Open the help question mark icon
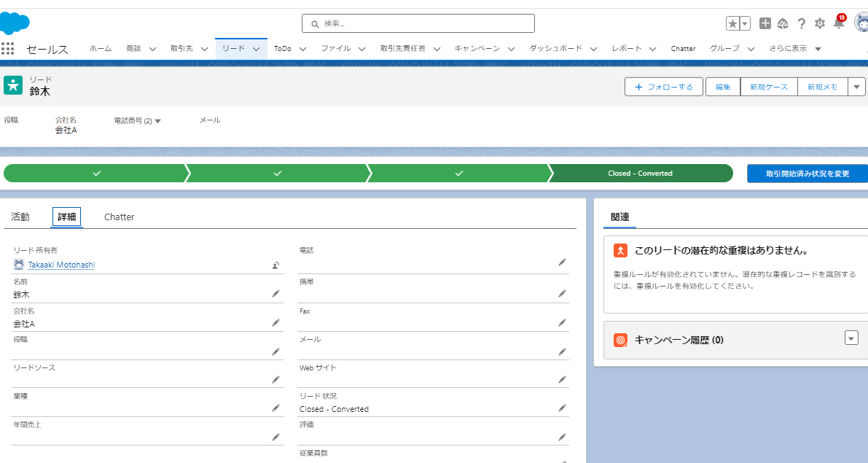Screen dimensions: 868x463 coord(801,23)
